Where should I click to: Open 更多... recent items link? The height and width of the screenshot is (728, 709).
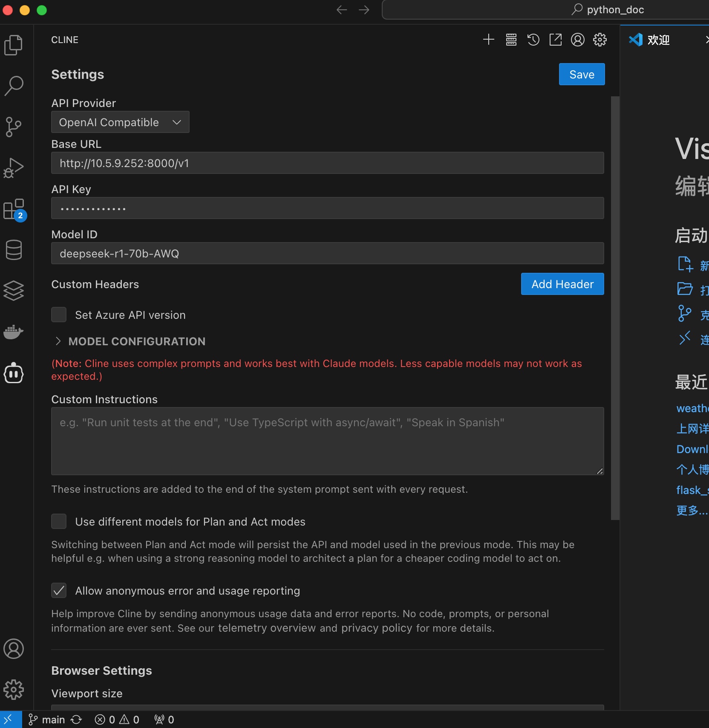click(x=692, y=510)
